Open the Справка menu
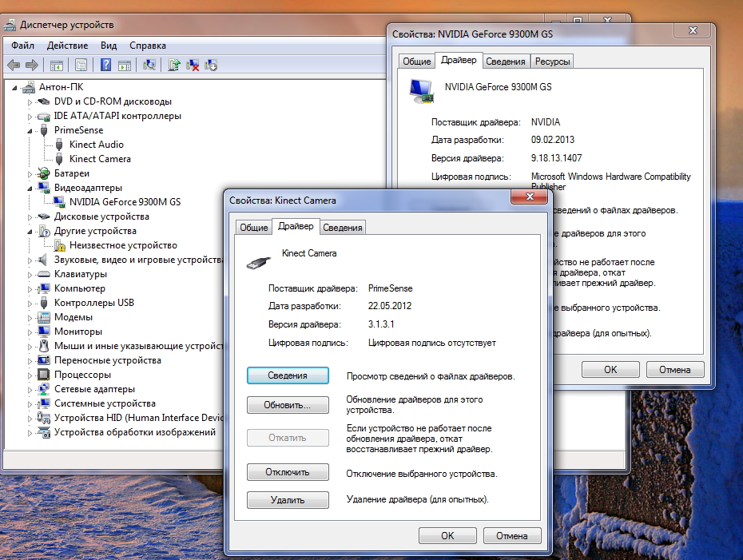This screenshot has height=560, width=743. [x=148, y=46]
